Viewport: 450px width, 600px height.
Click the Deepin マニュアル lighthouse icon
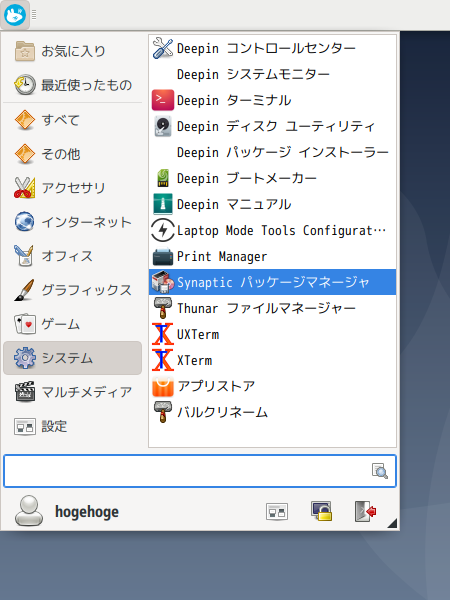point(163,204)
